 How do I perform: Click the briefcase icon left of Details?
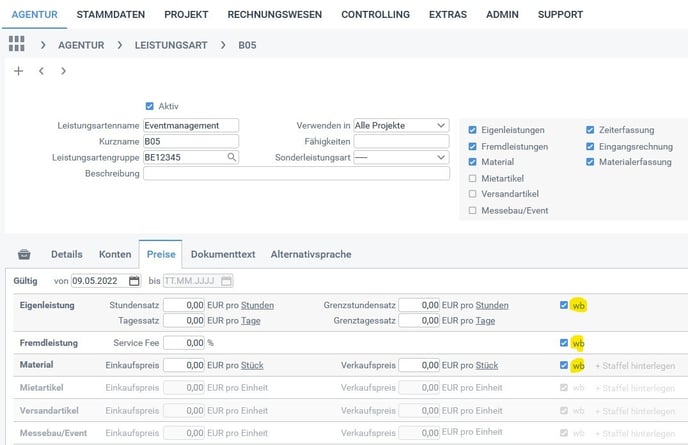click(x=25, y=255)
